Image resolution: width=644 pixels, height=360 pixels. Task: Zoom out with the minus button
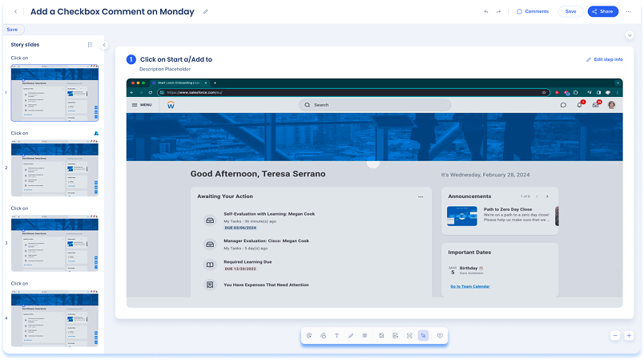tap(614, 335)
